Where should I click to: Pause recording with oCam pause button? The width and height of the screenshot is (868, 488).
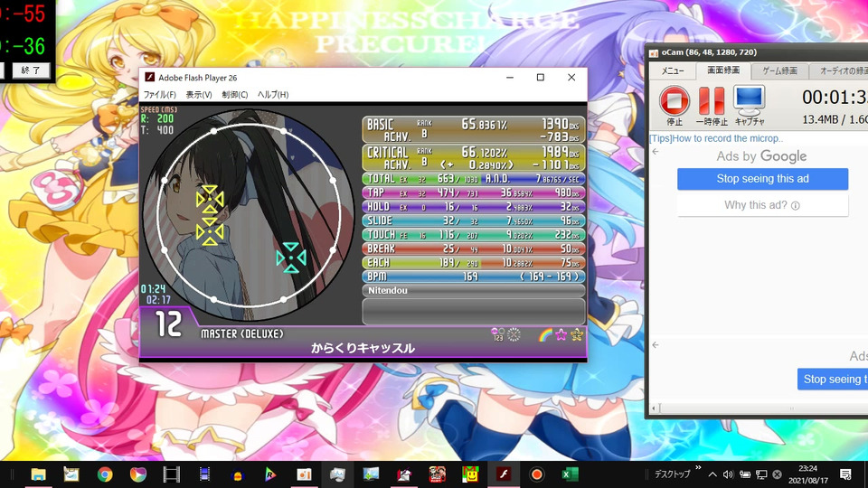(x=712, y=101)
